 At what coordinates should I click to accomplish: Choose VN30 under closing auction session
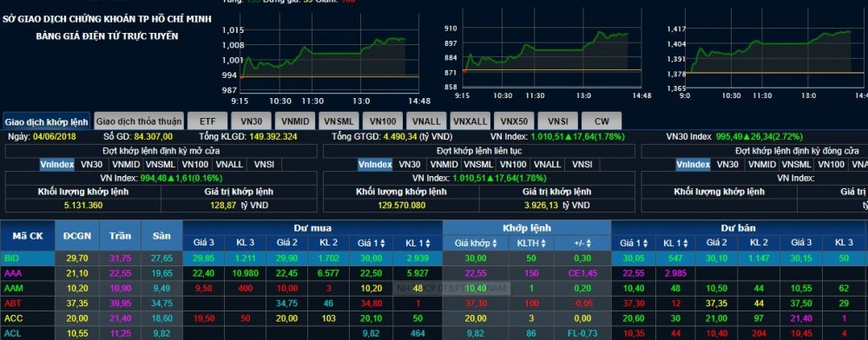pos(727,164)
